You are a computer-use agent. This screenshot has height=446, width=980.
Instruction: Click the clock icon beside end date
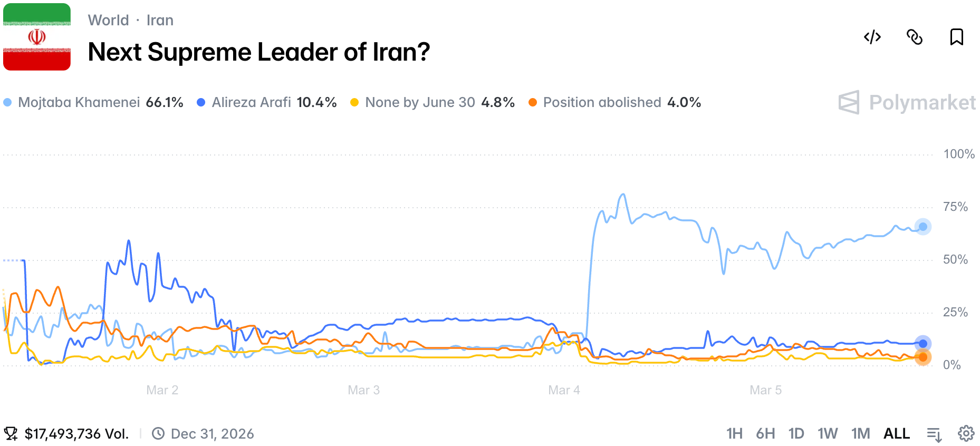pos(158,433)
